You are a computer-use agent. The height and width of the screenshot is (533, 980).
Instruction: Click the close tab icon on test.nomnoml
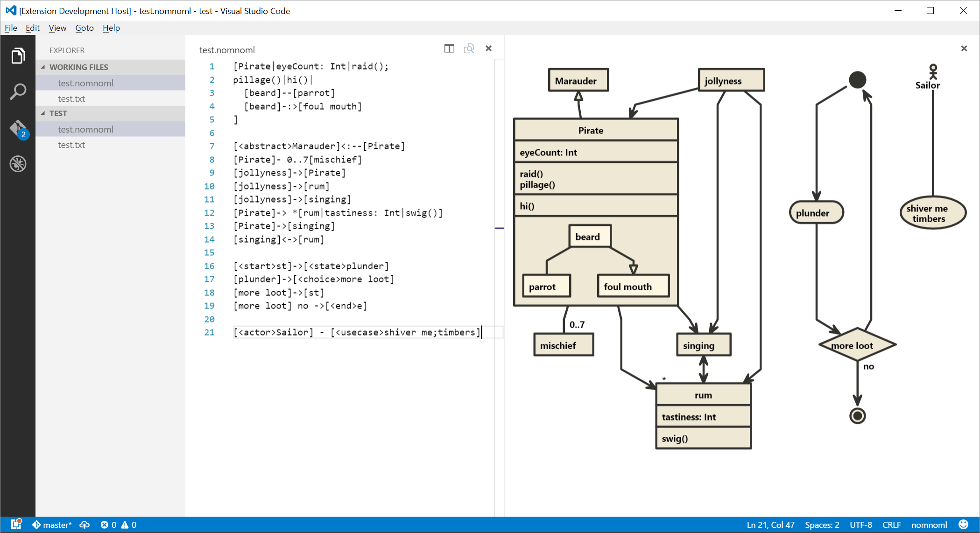[x=488, y=49]
